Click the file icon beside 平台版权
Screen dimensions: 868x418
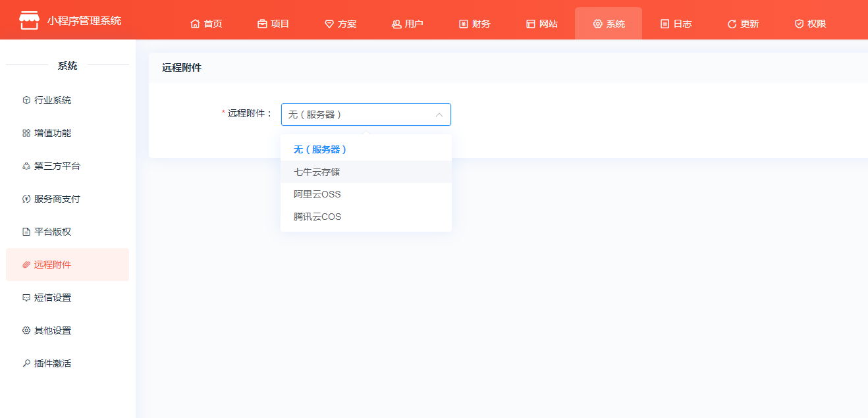(26, 232)
